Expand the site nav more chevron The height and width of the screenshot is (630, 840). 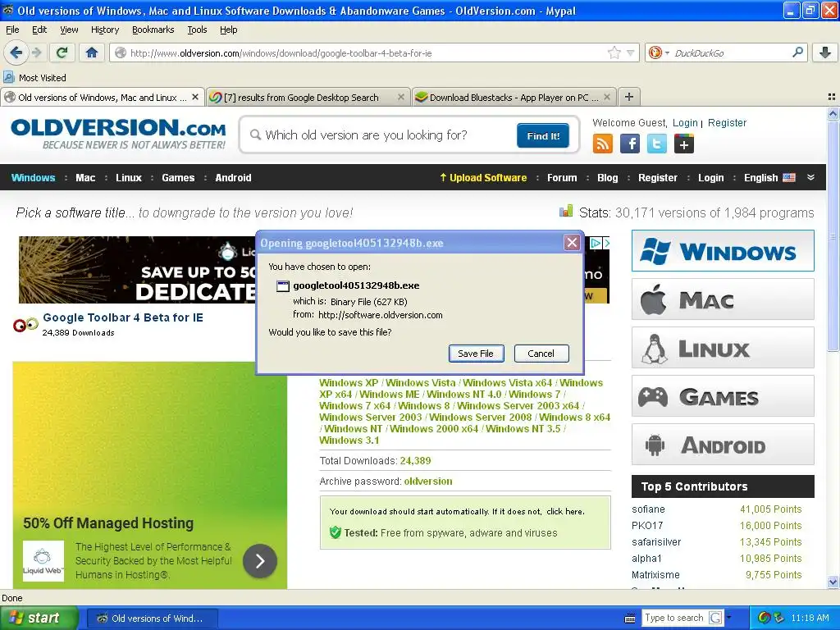pos(811,177)
